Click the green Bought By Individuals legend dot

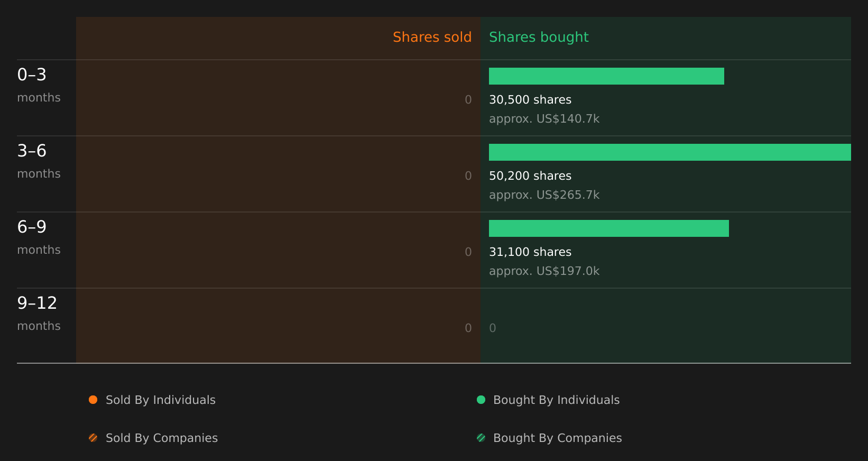[481, 400]
